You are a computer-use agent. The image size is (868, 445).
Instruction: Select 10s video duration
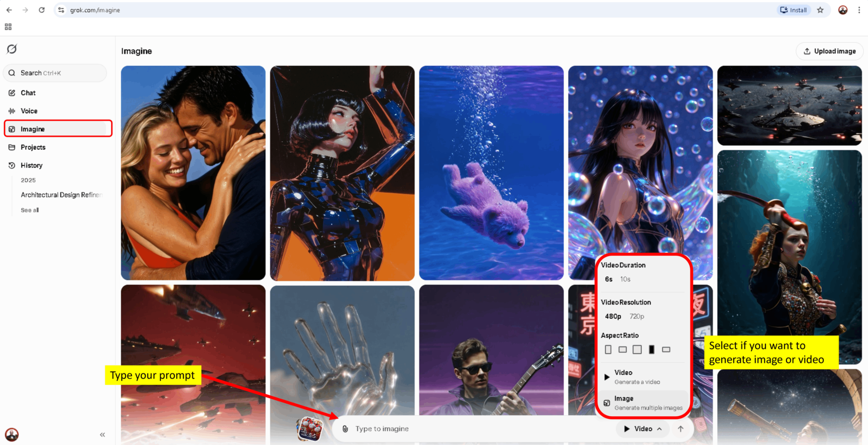[625, 279]
